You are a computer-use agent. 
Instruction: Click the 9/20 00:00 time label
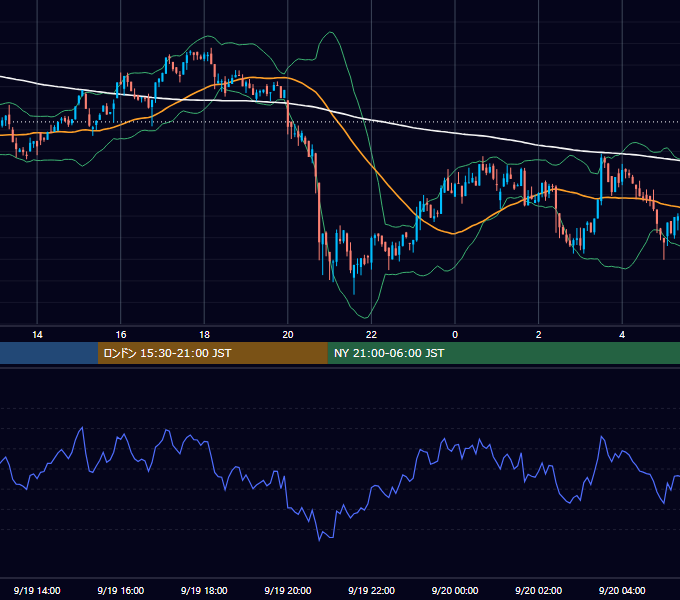455,590
